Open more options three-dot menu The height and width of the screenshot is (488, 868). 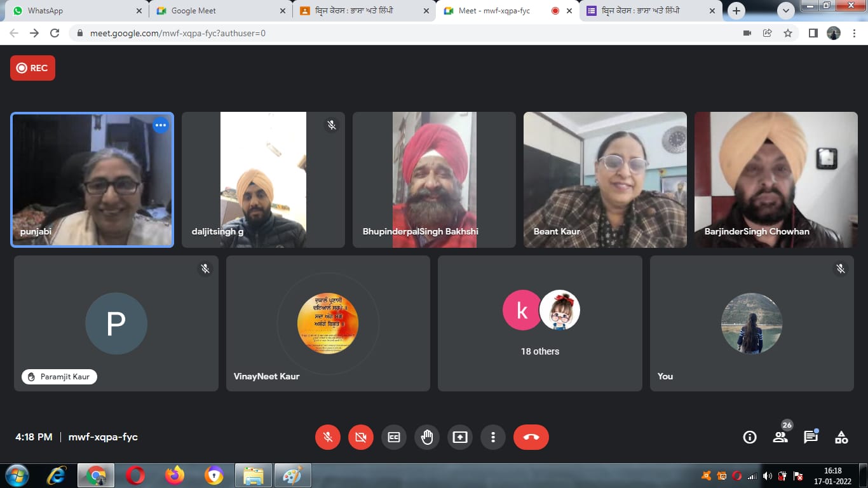tap(493, 437)
